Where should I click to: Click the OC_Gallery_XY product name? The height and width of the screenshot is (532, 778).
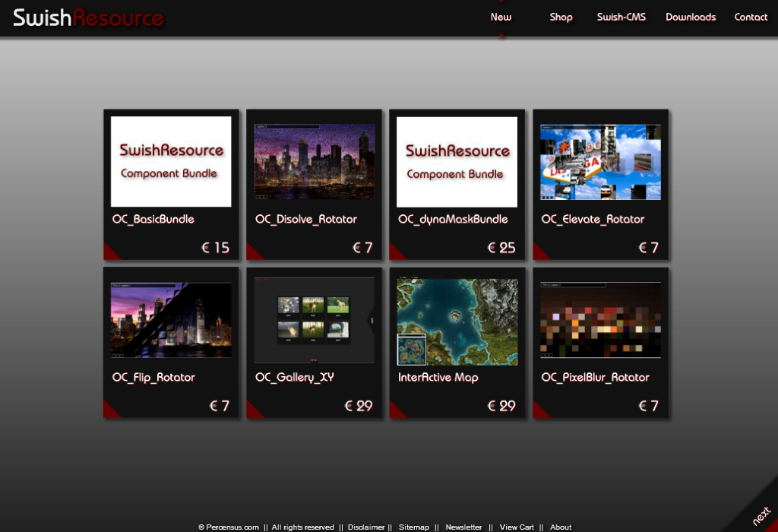point(294,378)
